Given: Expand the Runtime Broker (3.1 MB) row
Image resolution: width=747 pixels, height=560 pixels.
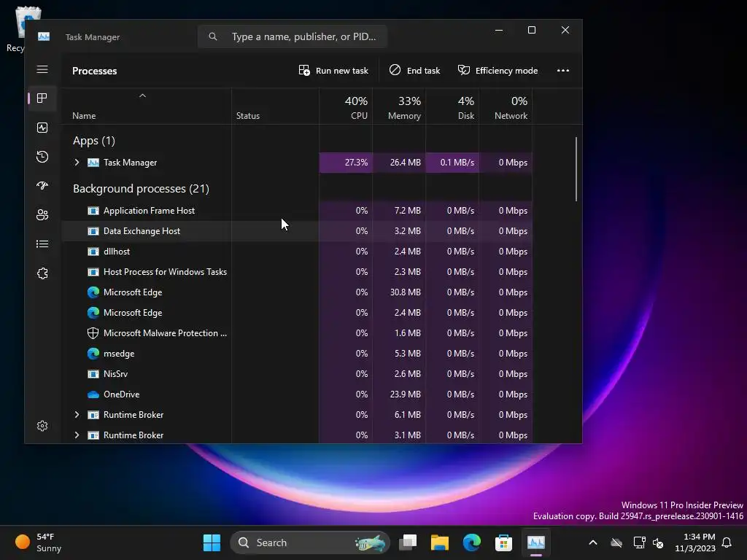Looking at the screenshot, I should pyautogui.click(x=77, y=435).
